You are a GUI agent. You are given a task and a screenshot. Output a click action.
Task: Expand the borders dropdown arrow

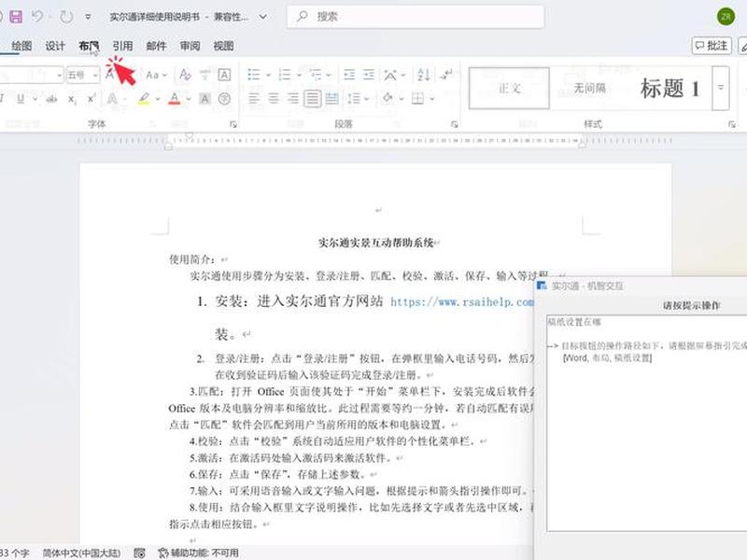click(x=432, y=99)
